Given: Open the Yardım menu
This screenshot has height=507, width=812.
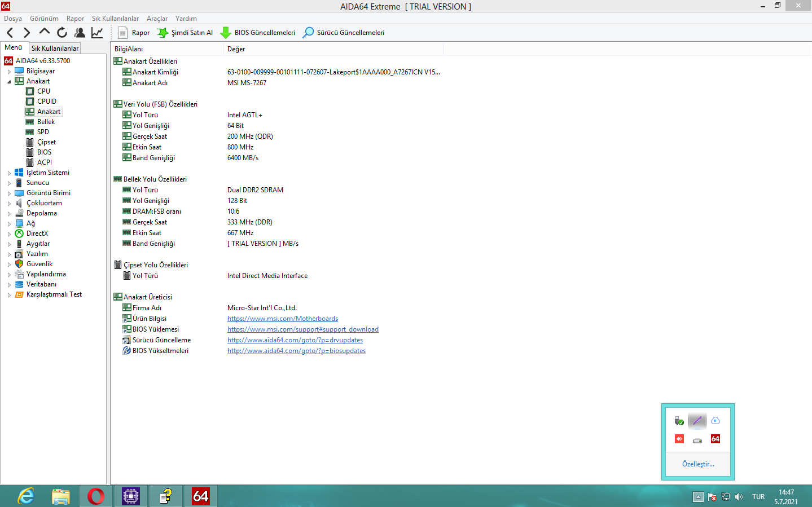Looking at the screenshot, I should (x=186, y=19).
